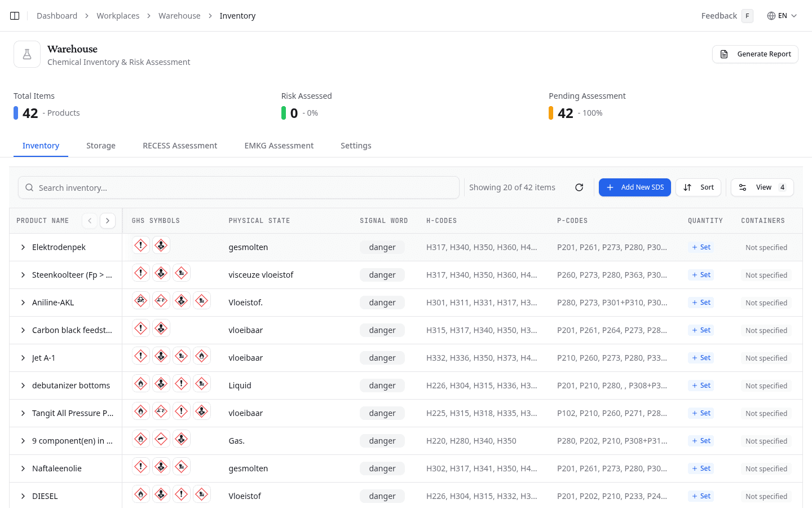Set quantity for Aniline-AKL

(x=701, y=303)
